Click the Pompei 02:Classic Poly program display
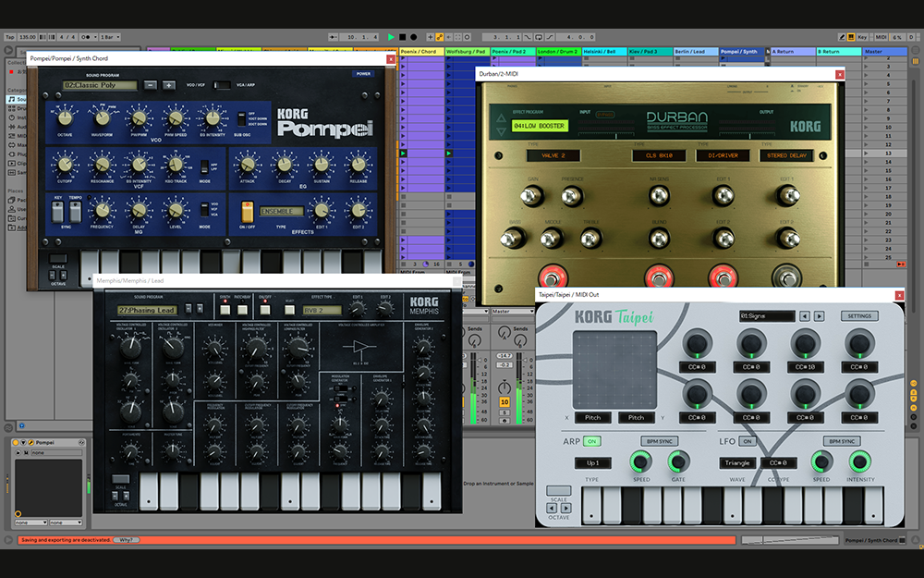The height and width of the screenshot is (578, 924). [x=100, y=85]
